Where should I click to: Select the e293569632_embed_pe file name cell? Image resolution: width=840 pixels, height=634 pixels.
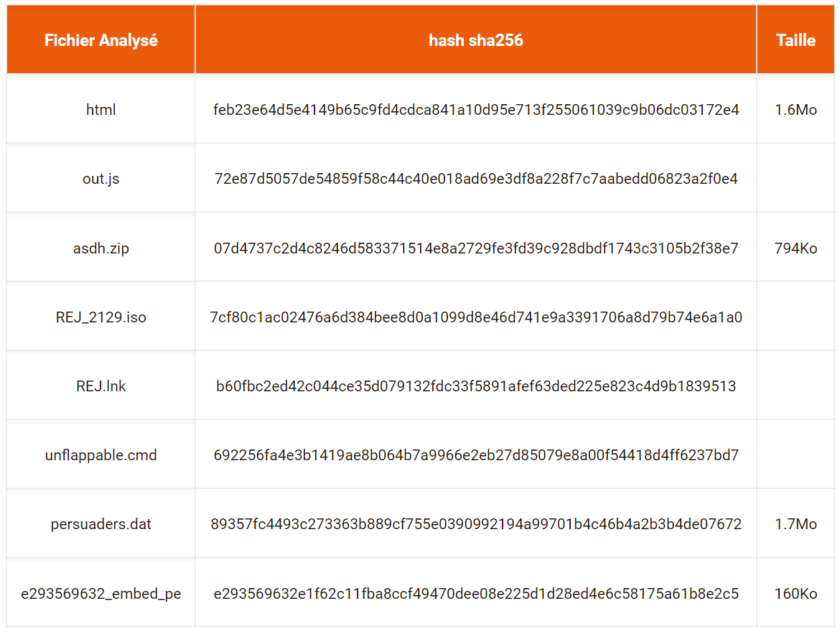101,593
